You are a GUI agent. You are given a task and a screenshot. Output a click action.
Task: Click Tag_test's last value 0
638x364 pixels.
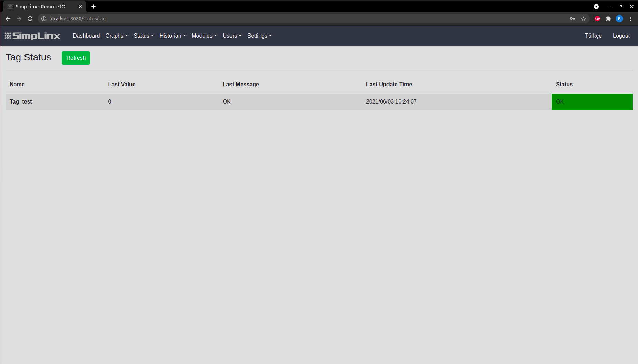point(110,101)
